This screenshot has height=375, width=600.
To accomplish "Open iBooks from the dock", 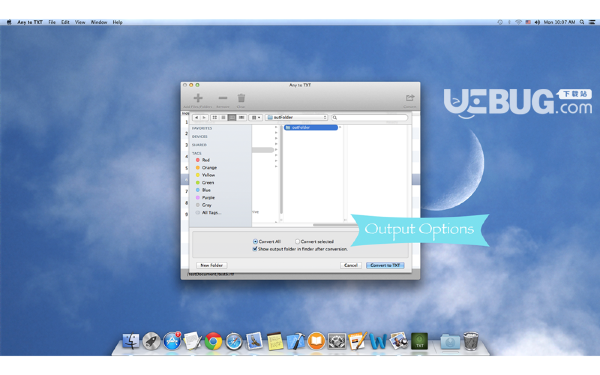I will coord(316,341).
